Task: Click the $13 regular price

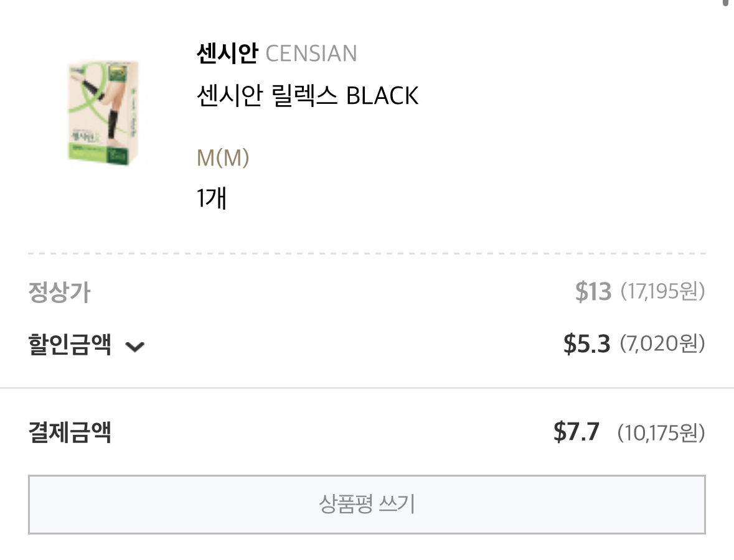Action: click(593, 291)
